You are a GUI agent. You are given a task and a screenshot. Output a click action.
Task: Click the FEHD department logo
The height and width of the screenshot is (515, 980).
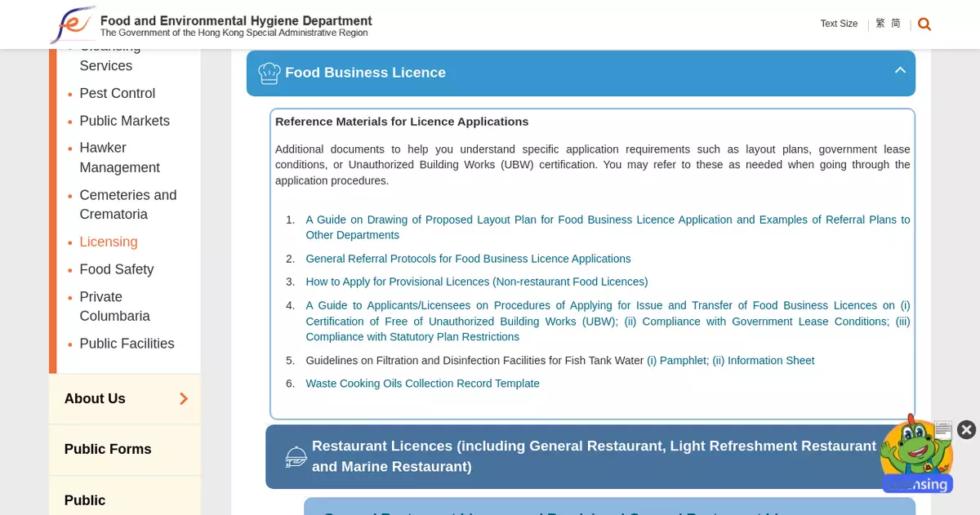pyautogui.click(x=72, y=24)
